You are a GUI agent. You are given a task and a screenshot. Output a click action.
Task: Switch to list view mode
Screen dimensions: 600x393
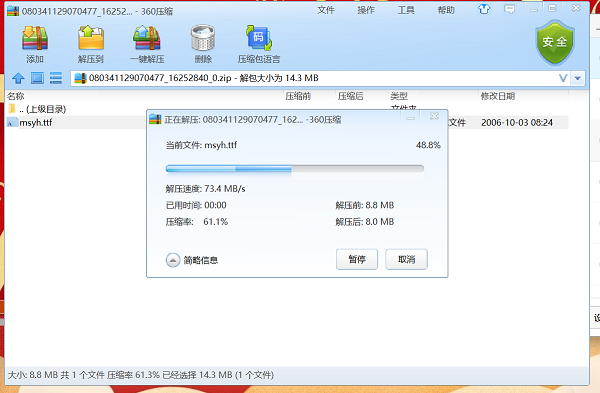pos(56,78)
